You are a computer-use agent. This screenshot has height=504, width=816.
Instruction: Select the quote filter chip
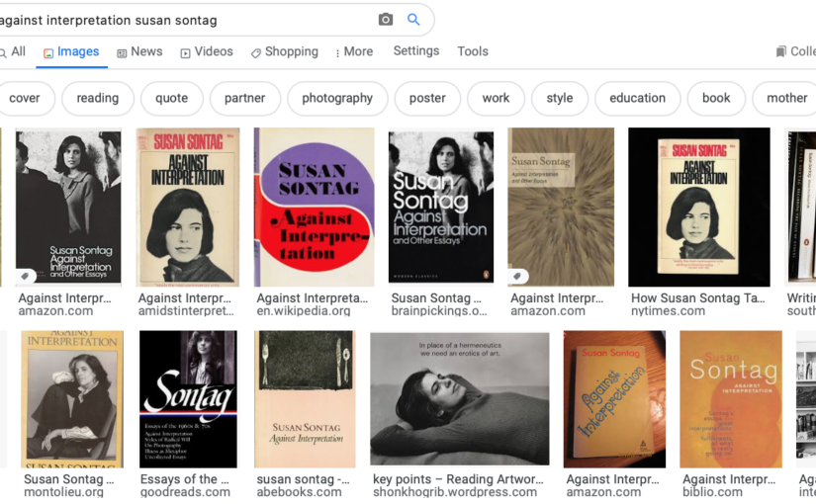pos(172,98)
